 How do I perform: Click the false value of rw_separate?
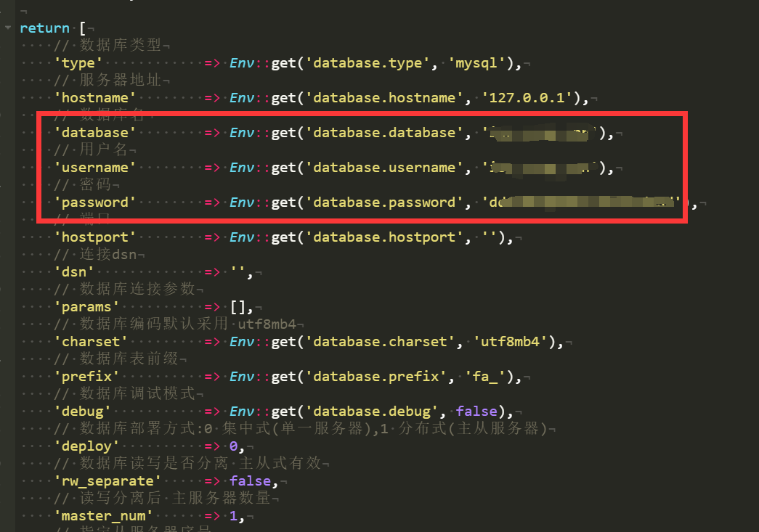(x=250, y=481)
